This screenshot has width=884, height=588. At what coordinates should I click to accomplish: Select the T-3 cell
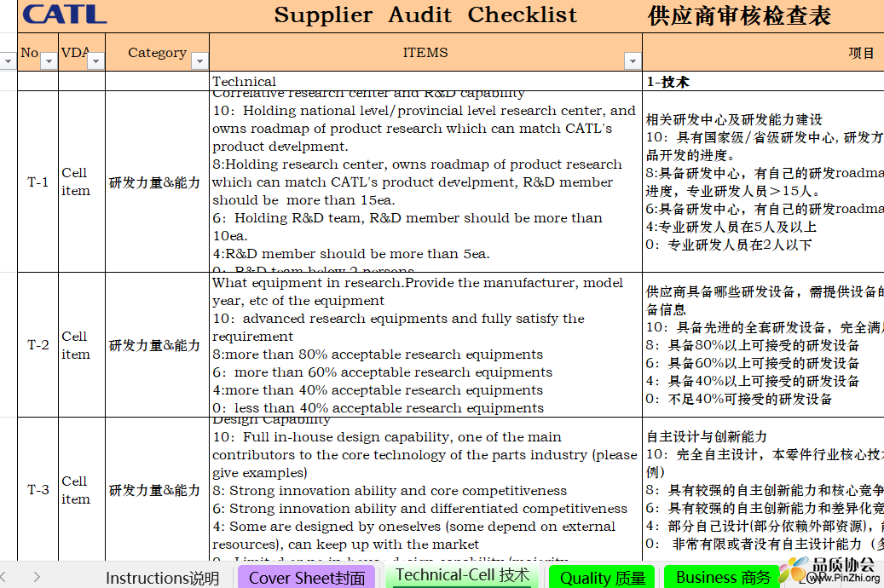[x=38, y=489]
